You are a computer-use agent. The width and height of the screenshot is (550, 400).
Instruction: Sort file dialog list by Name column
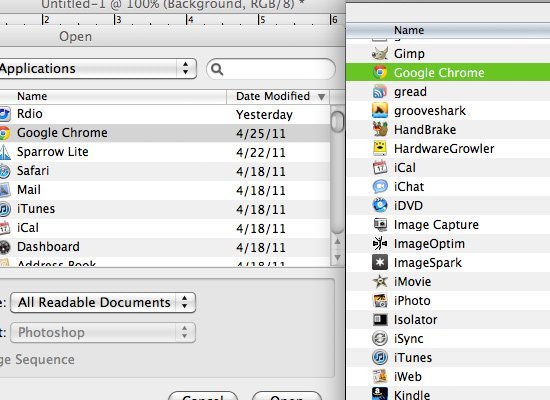click(112, 96)
